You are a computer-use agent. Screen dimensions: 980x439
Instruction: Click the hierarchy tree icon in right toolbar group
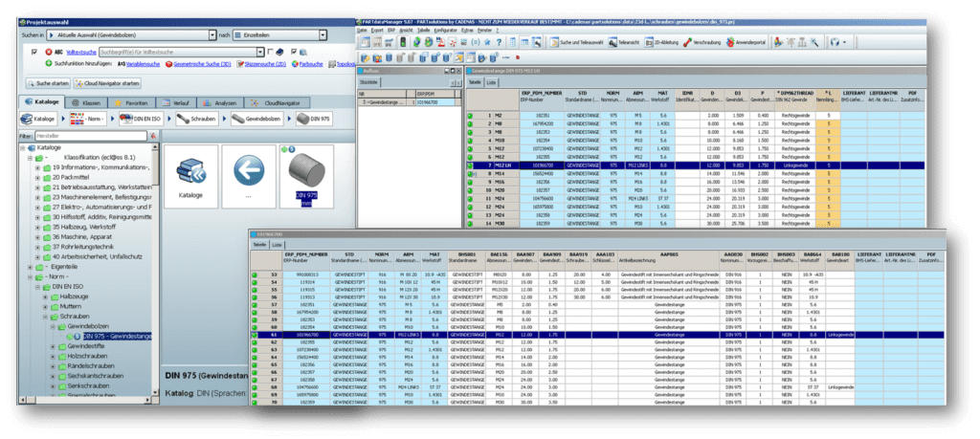802,42
